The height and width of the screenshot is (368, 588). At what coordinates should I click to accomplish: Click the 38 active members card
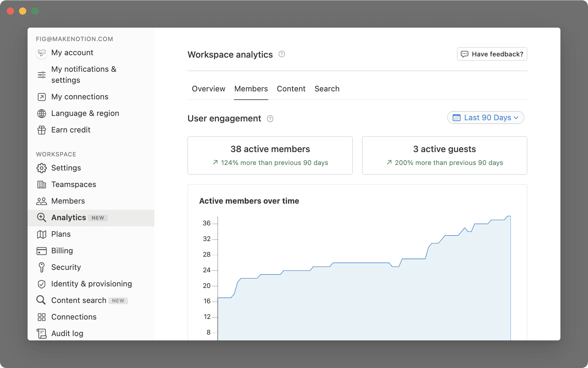(270, 155)
